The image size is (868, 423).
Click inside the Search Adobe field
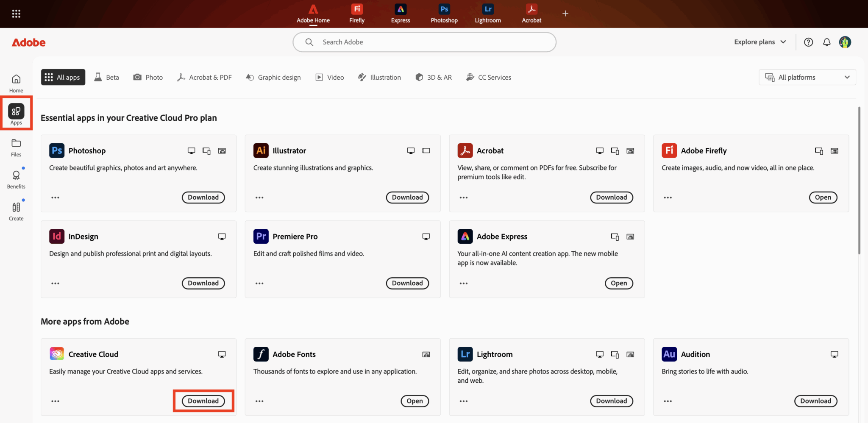424,42
